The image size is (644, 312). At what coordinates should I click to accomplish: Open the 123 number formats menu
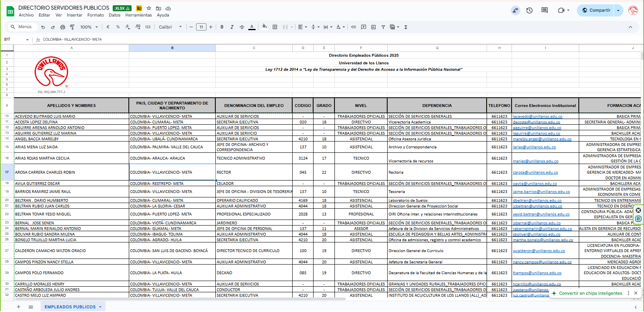pyautogui.click(x=148, y=27)
